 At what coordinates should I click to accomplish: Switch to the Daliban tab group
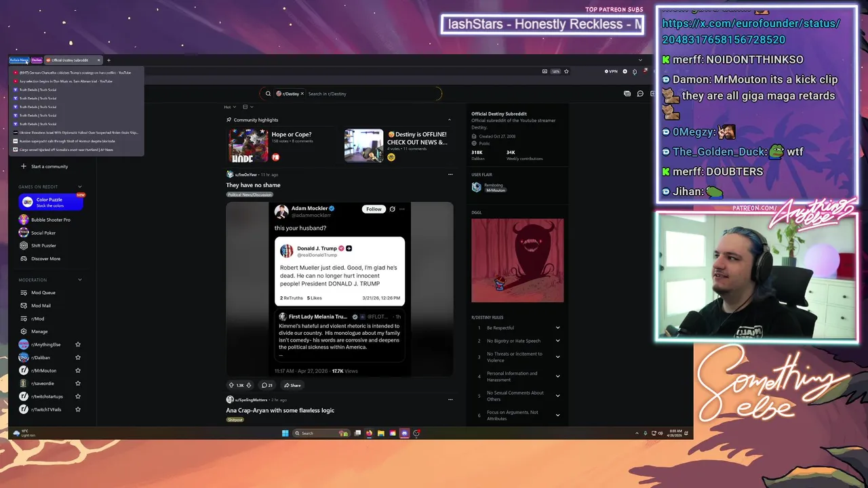(x=36, y=60)
